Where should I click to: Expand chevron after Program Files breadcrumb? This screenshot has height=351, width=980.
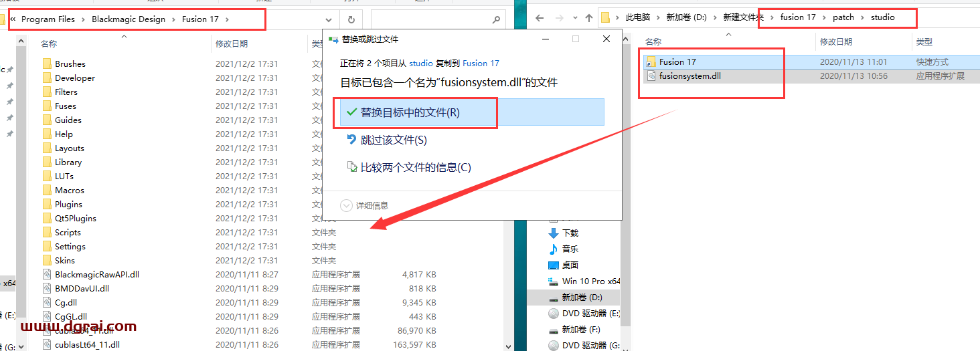pyautogui.click(x=84, y=19)
